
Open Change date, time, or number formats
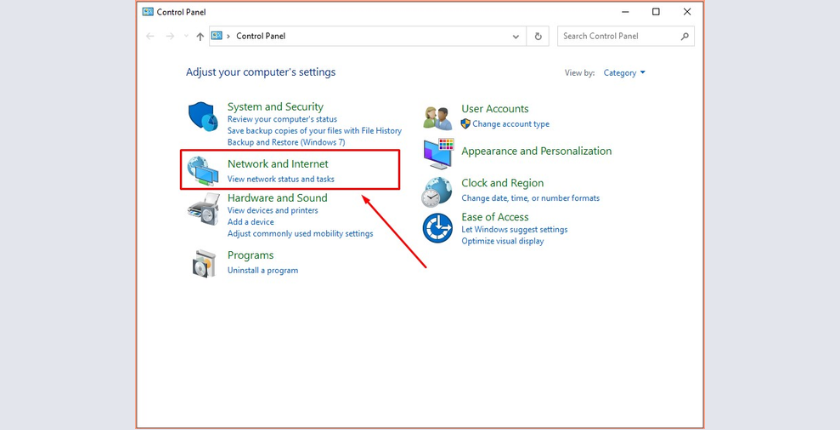click(x=530, y=198)
